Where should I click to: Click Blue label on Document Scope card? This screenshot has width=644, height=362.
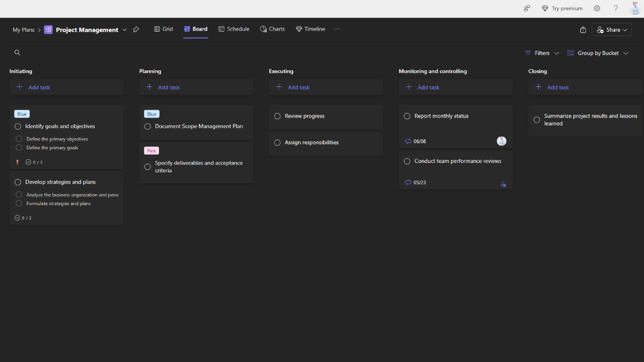tap(151, 114)
